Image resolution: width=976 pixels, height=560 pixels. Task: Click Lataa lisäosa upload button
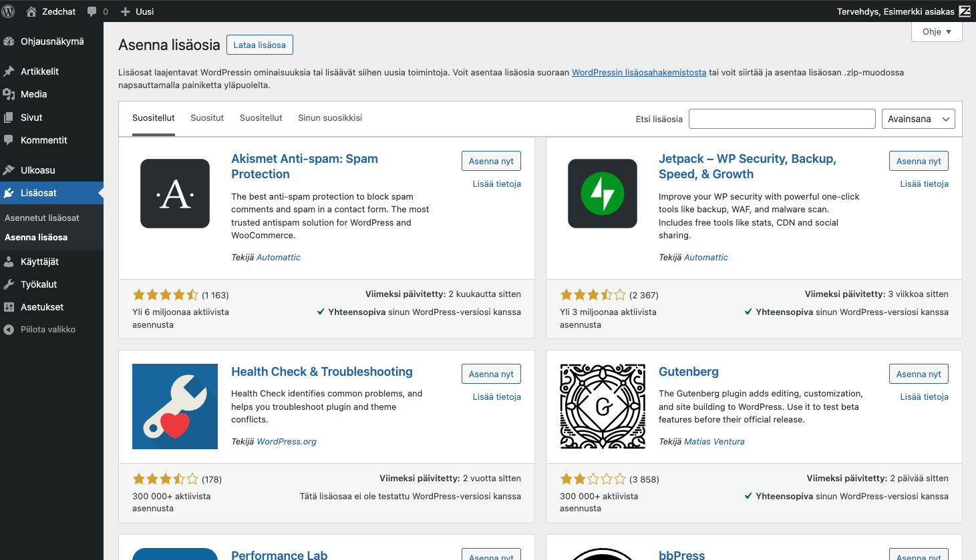[x=259, y=45]
